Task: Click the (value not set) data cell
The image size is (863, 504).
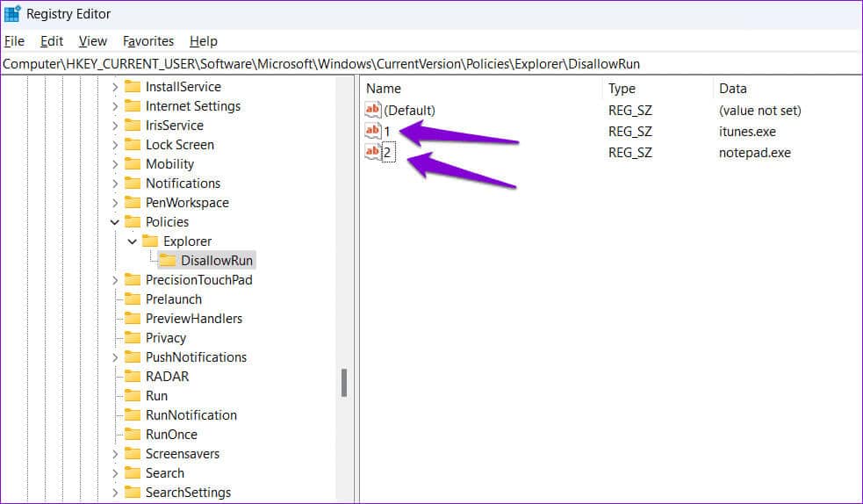Action: point(759,111)
